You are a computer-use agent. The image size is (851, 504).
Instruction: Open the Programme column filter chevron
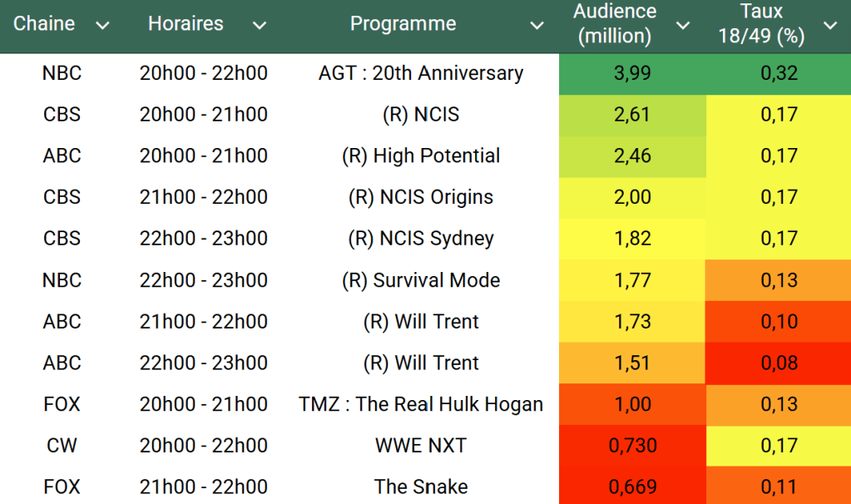(537, 26)
